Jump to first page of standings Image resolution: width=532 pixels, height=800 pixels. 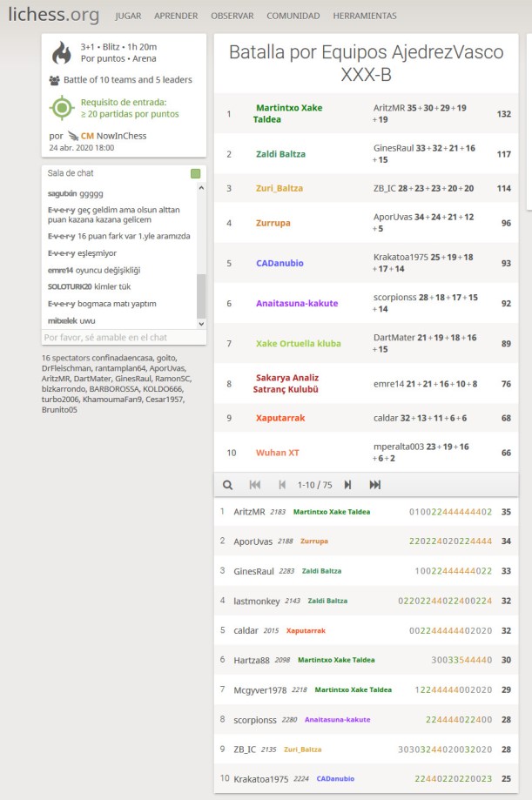point(255,485)
